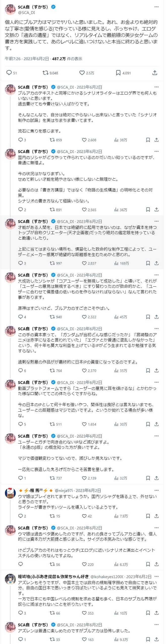
Task: Open more options on ninja97i's reply
Action: (156, 490)
